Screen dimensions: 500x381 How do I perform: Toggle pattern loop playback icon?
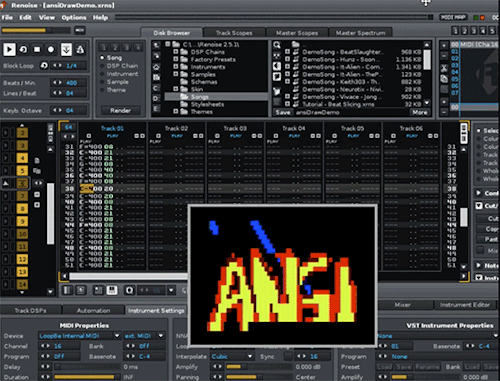click(23, 50)
